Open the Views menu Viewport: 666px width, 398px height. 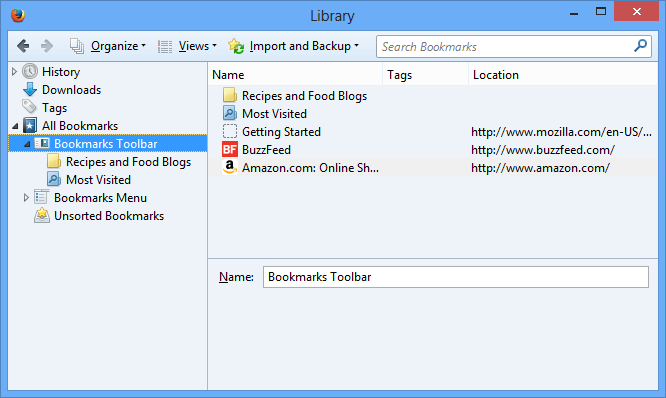click(198, 46)
